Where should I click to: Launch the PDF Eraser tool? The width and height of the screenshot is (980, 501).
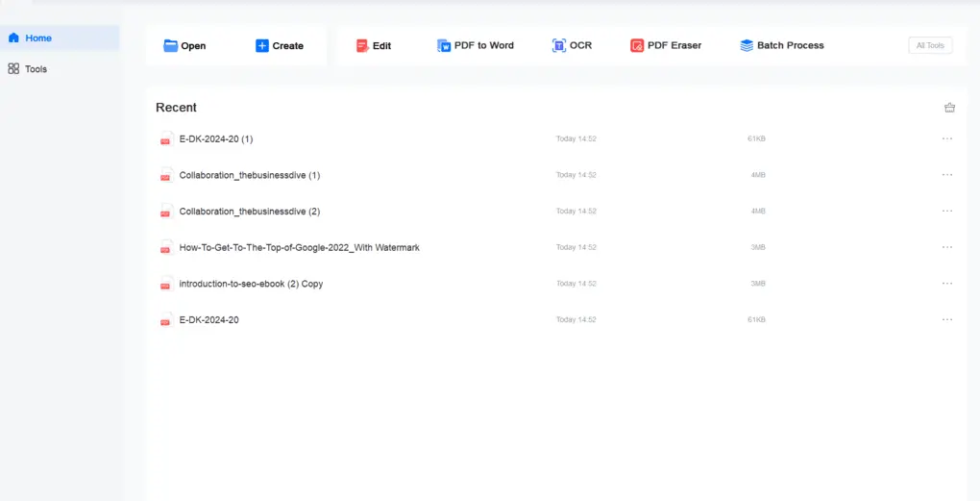click(x=666, y=45)
